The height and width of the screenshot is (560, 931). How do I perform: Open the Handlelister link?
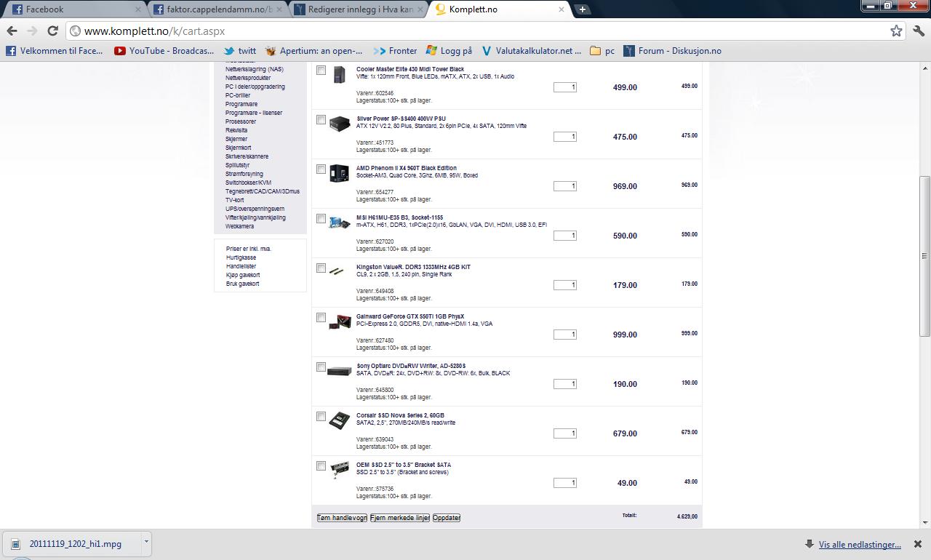click(x=241, y=266)
